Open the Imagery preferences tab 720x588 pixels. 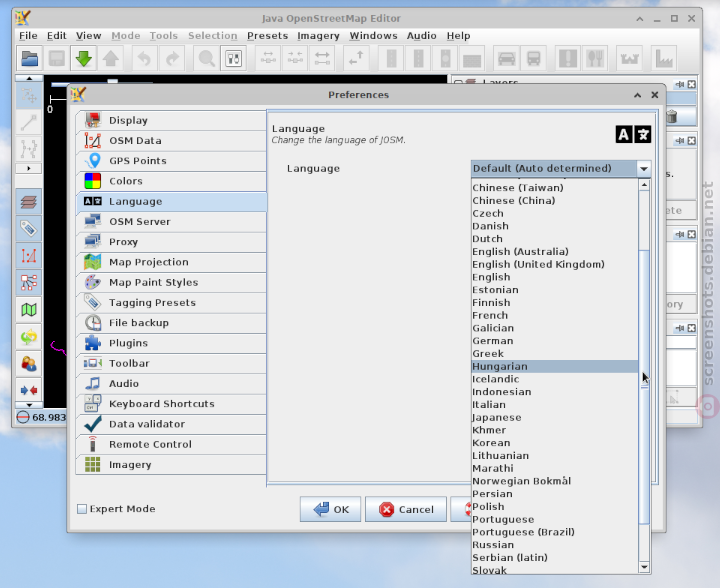pyautogui.click(x=171, y=465)
